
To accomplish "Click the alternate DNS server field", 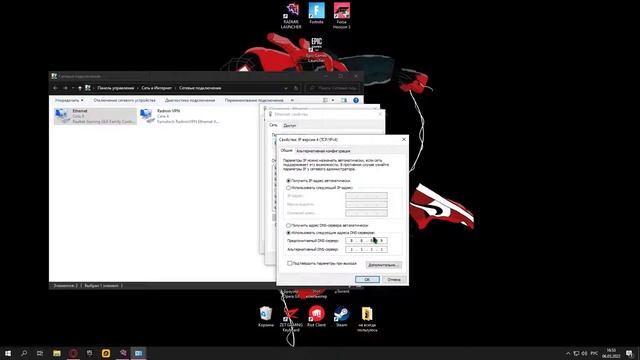I will 366,249.
